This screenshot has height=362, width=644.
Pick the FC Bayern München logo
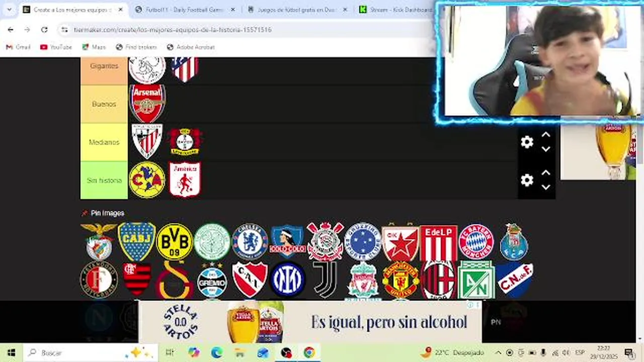coord(476,241)
